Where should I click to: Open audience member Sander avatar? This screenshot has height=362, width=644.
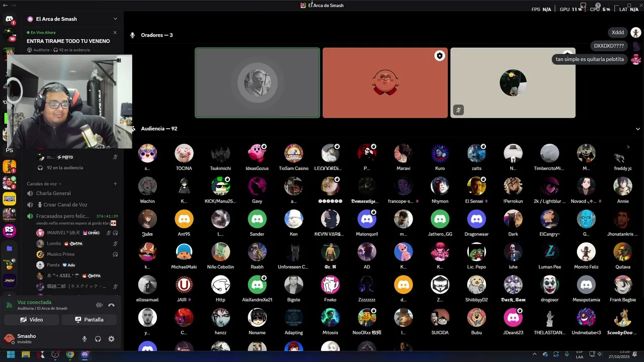click(x=258, y=219)
